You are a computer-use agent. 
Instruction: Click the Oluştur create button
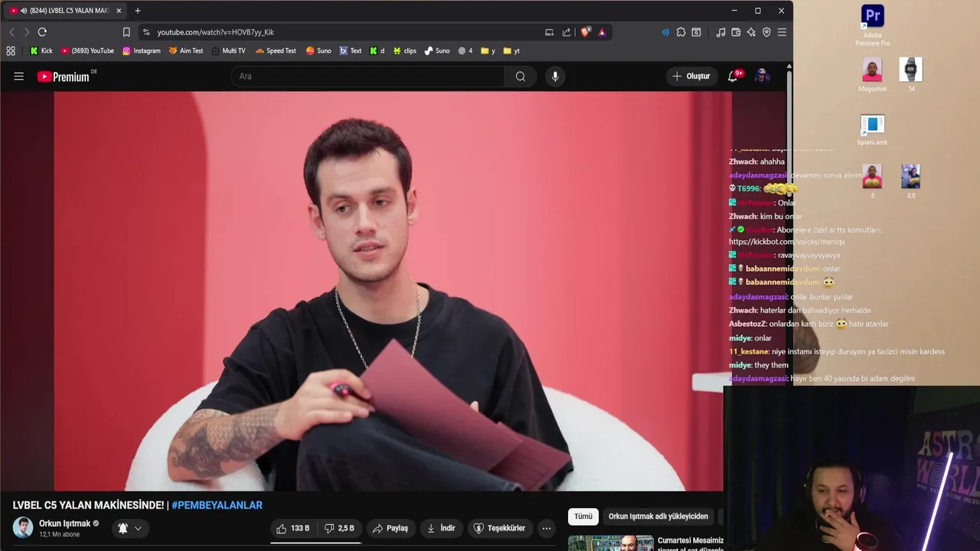tap(691, 76)
